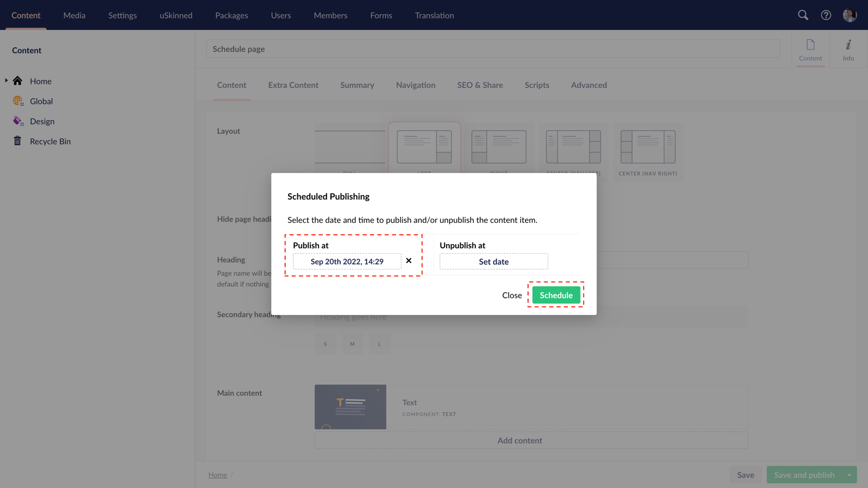Switch to the SEO & Share tab
The image size is (868, 488).
[x=480, y=85]
